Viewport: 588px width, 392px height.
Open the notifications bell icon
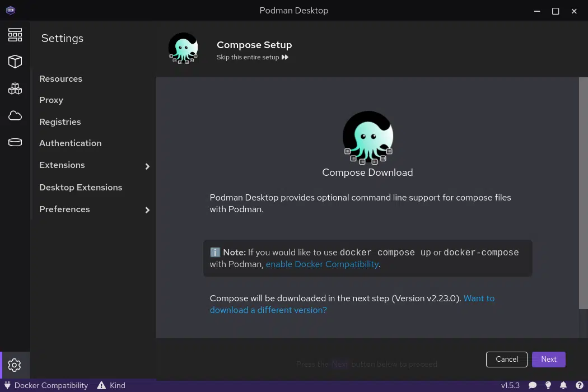pyautogui.click(x=563, y=385)
